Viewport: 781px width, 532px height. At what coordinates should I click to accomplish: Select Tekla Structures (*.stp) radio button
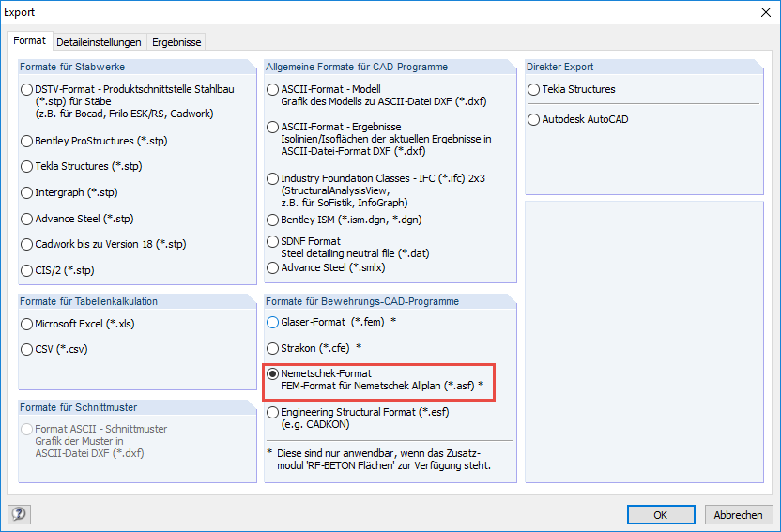[27, 167]
